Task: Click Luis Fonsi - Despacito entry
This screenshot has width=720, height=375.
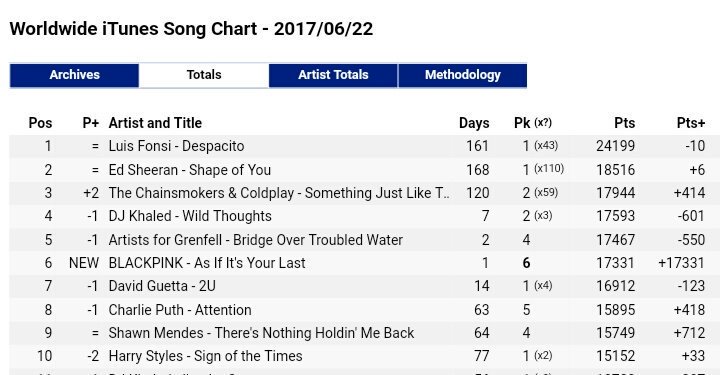Action: tap(176, 146)
